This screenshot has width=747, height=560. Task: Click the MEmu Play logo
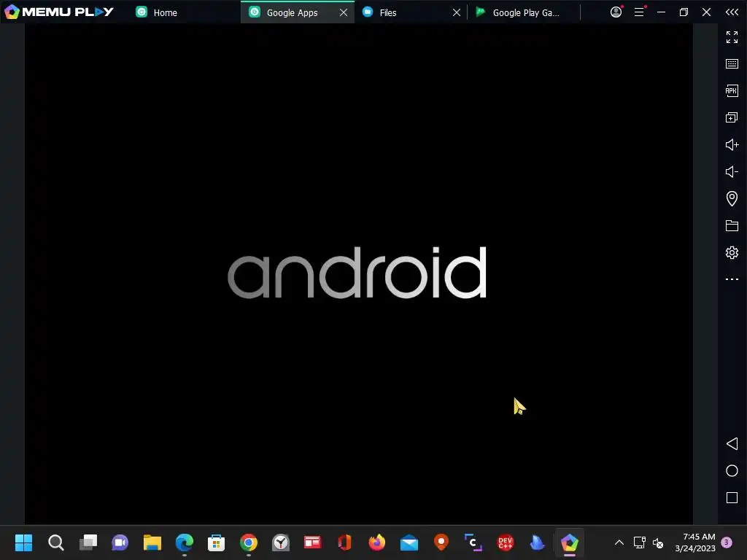click(x=59, y=12)
